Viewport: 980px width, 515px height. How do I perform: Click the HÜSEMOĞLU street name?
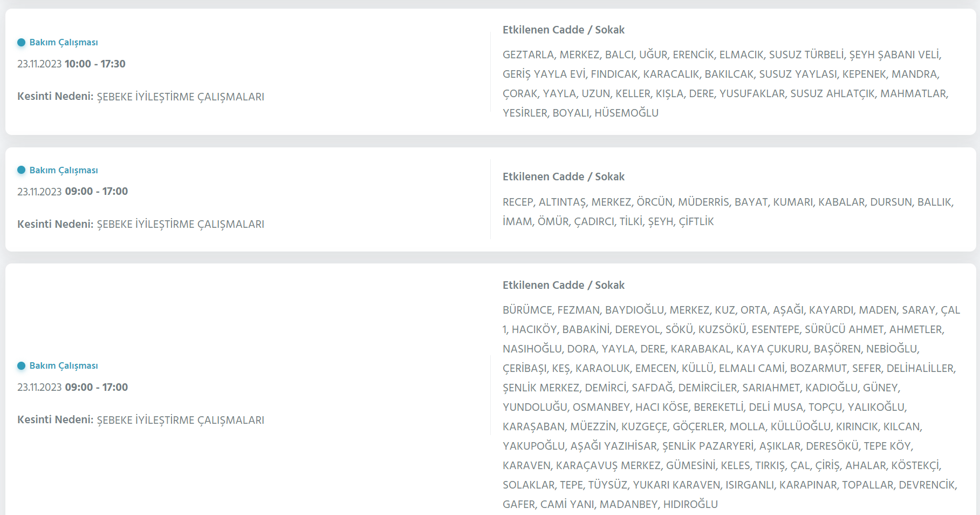coord(626,113)
